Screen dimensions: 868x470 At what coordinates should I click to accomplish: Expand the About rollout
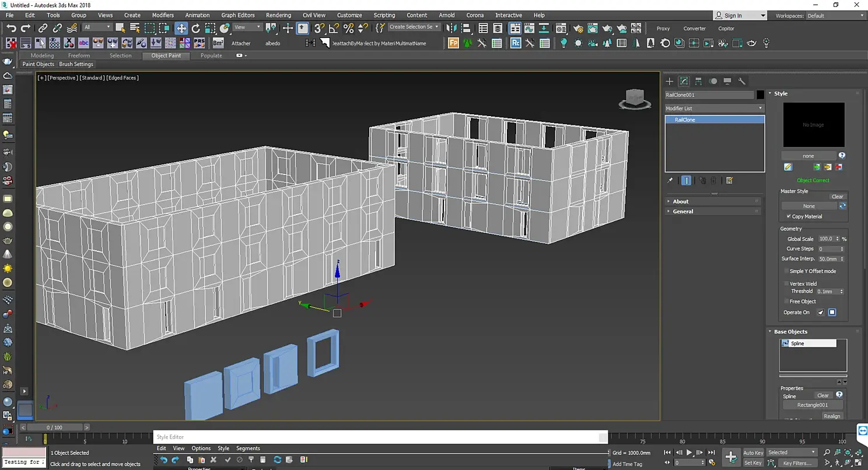coord(681,202)
